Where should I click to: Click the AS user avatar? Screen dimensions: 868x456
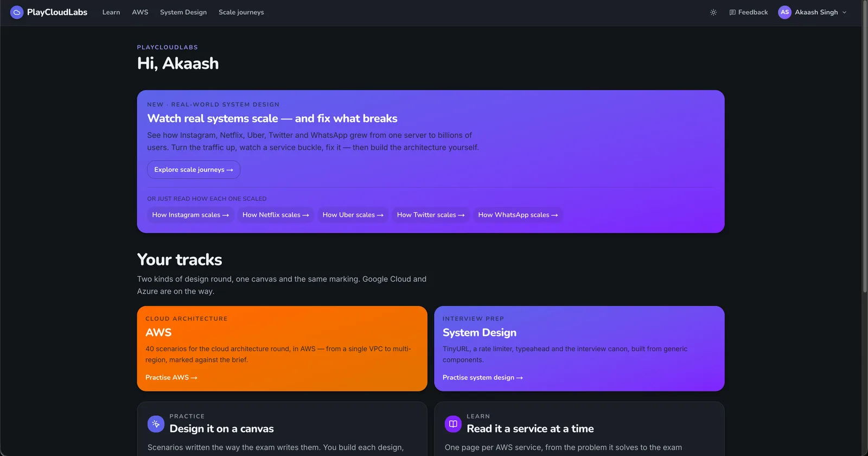784,12
